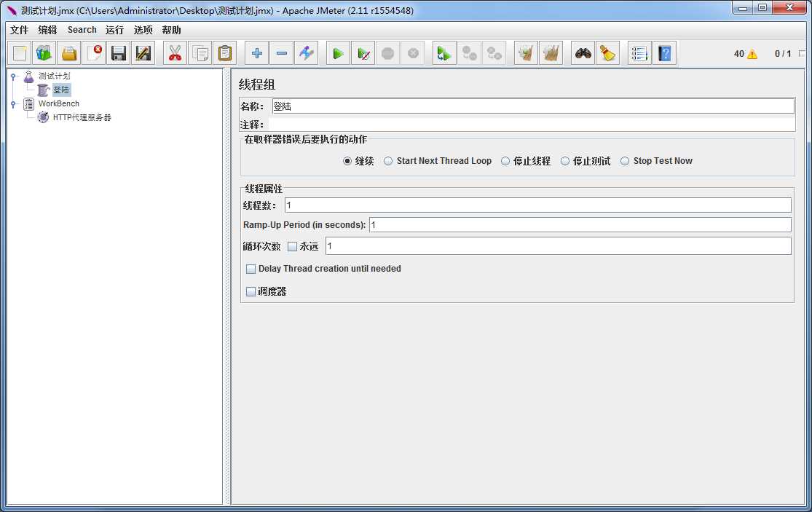Click the Remote Start All icon
Screen dimensions: 812x512
[x=444, y=53]
